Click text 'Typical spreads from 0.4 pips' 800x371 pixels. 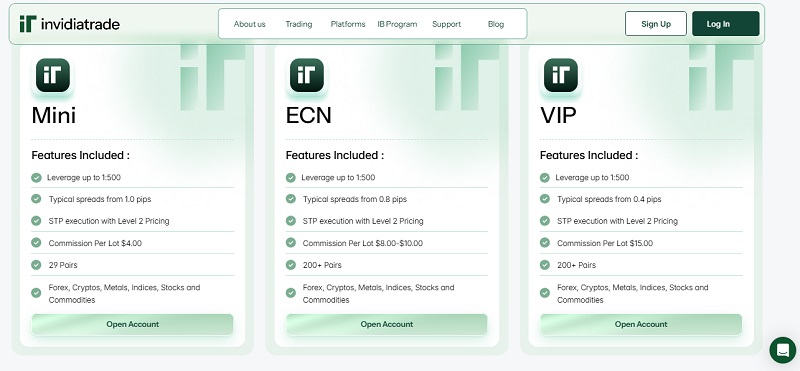click(x=609, y=199)
